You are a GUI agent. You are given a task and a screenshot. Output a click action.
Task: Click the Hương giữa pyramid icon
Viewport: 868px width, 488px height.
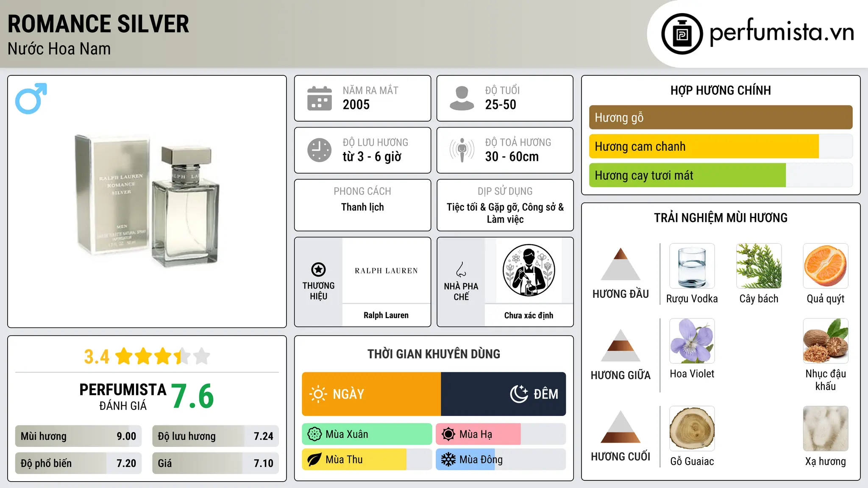(x=620, y=345)
